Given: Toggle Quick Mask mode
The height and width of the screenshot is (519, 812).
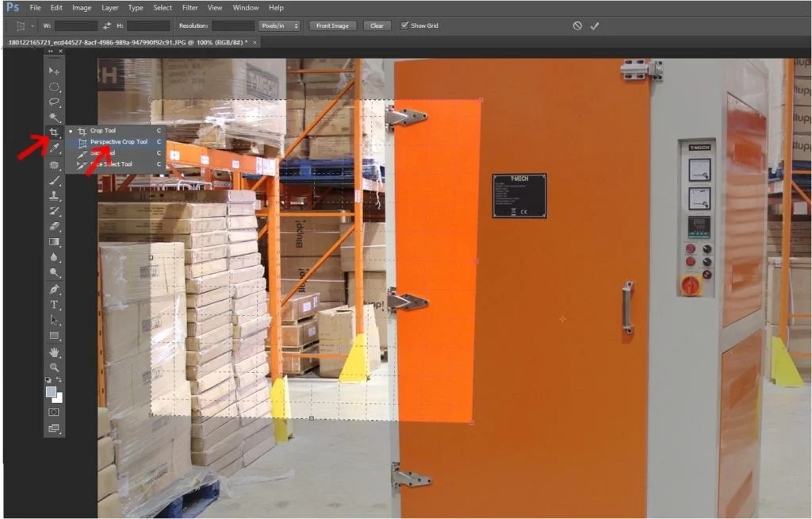Looking at the screenshot, I should 54,412.
